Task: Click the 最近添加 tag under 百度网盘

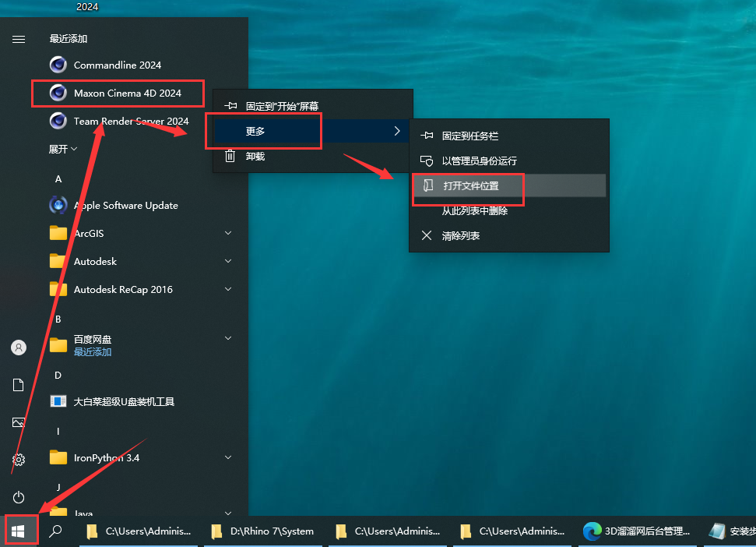Action: (x=93, y=352)
